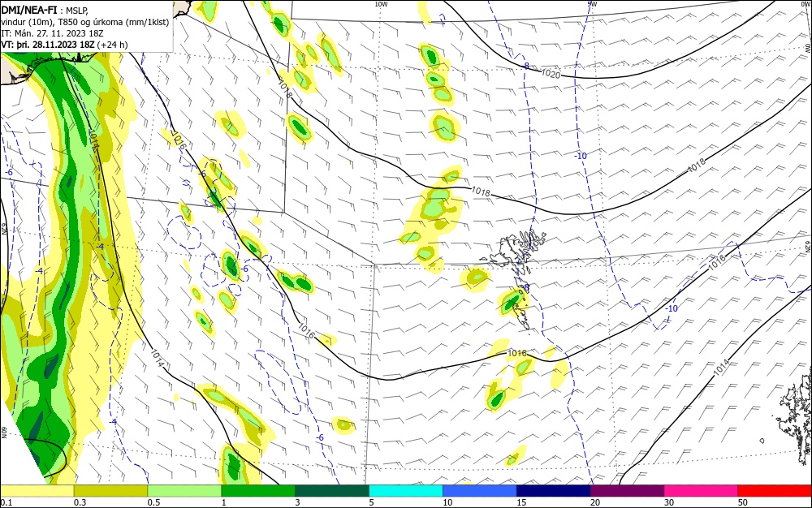Click the legend value '30'
The width and height of the screenshot is (812, 508).
coord(669,502)
